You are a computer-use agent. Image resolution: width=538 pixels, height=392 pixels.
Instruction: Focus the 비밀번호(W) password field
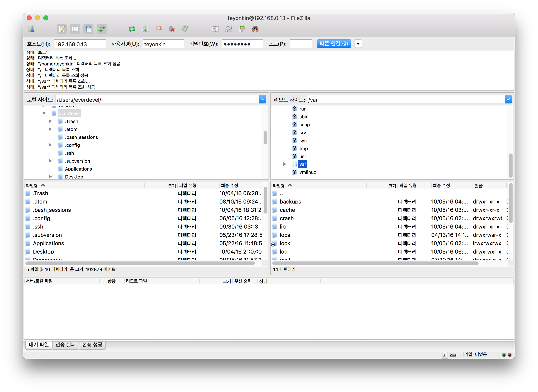pos(243,44)
